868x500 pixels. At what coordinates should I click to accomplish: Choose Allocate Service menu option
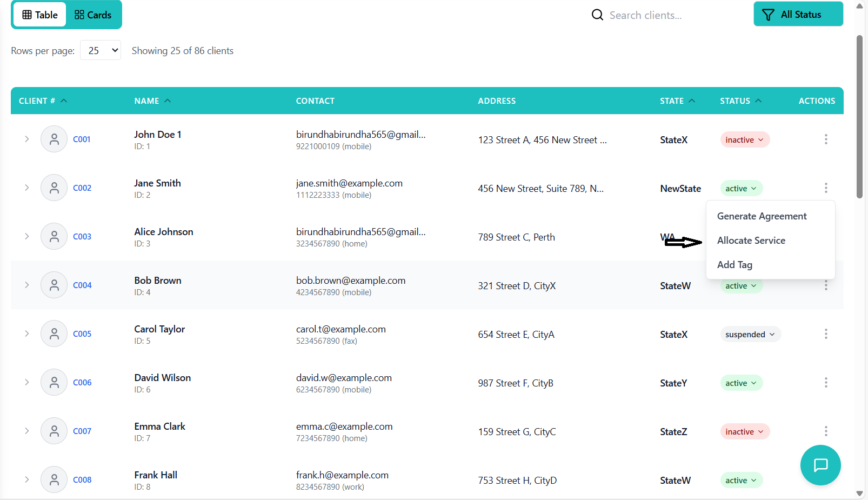(x=751, y=241)
